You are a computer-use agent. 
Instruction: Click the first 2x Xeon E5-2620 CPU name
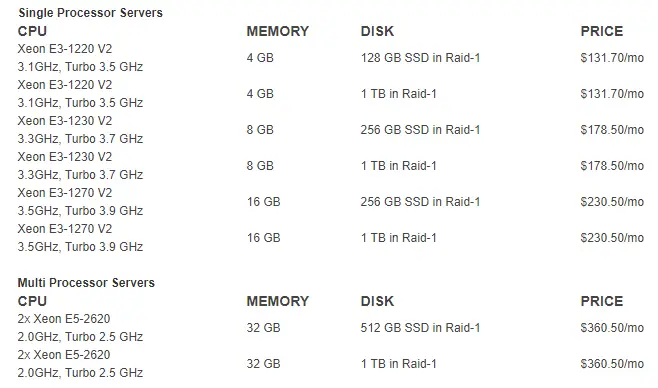pos(64,319)
